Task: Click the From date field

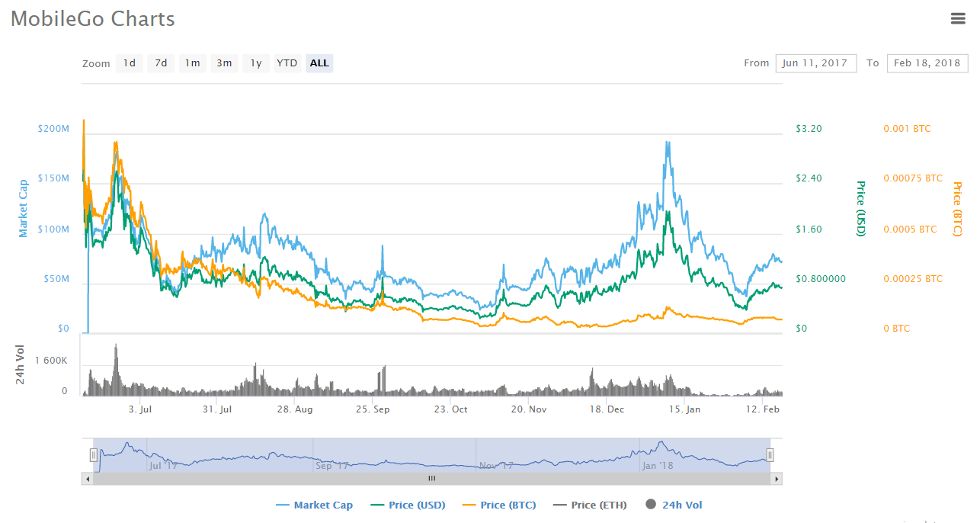Action: 815,63
